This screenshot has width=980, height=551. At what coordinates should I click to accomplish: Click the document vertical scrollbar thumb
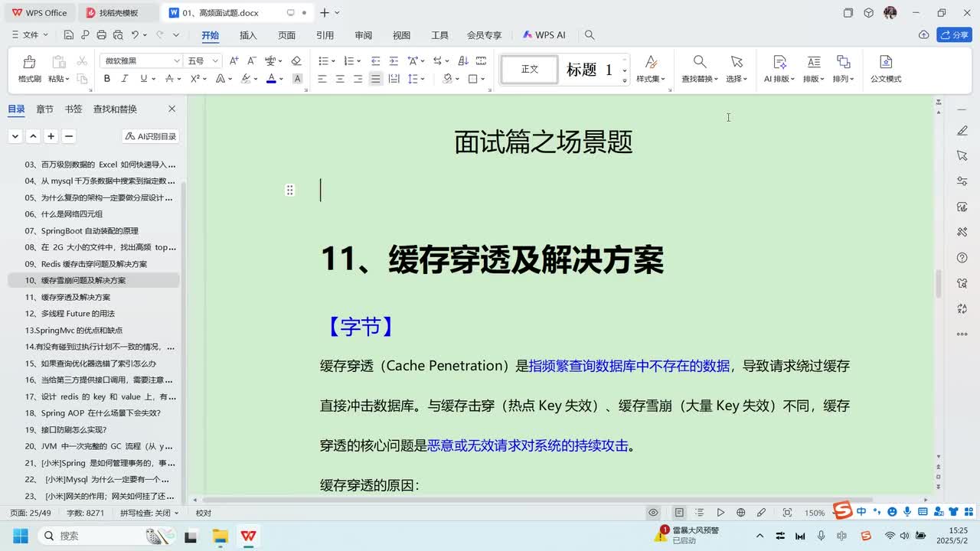pyautogui.click(x=939, y=284)
